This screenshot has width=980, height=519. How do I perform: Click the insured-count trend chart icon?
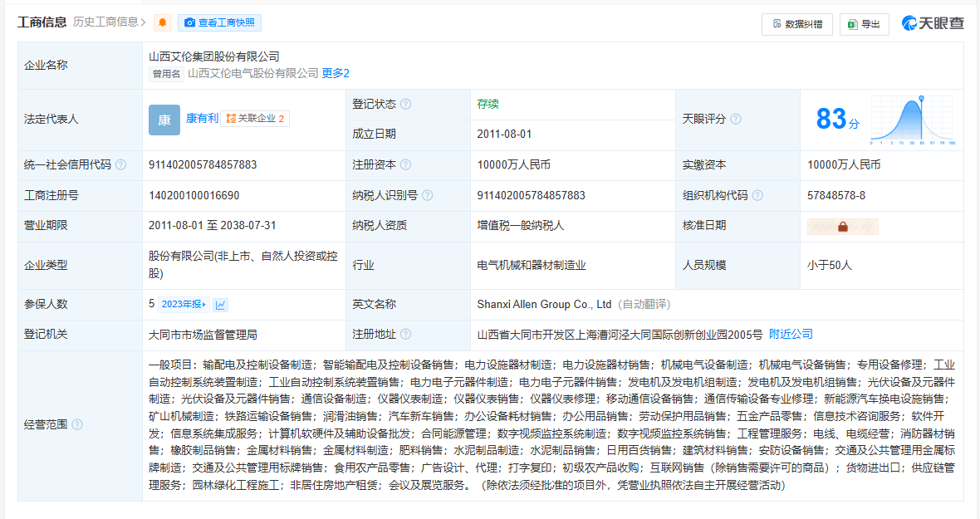(221, 305)
